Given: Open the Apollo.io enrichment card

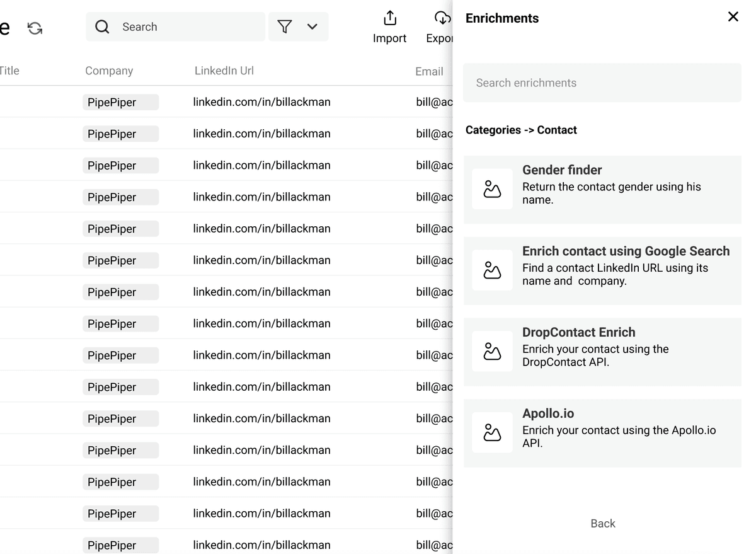Looking at the screenshot, I should tap(602, 433).
